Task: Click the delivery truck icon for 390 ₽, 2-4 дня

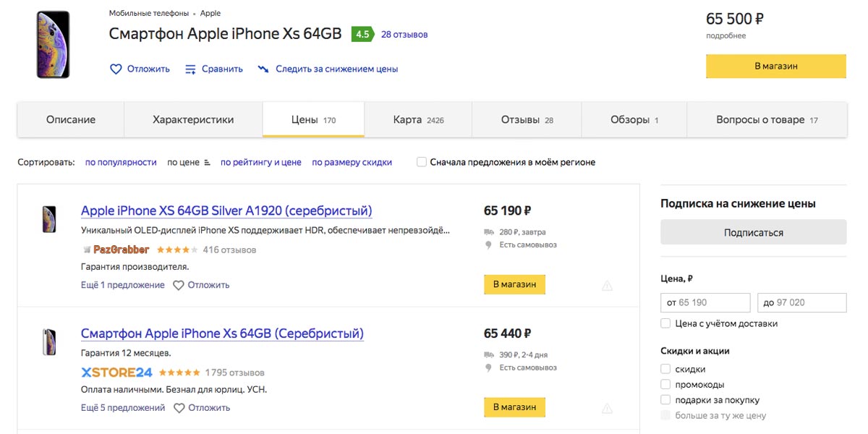Action: (x=488, y=355)
